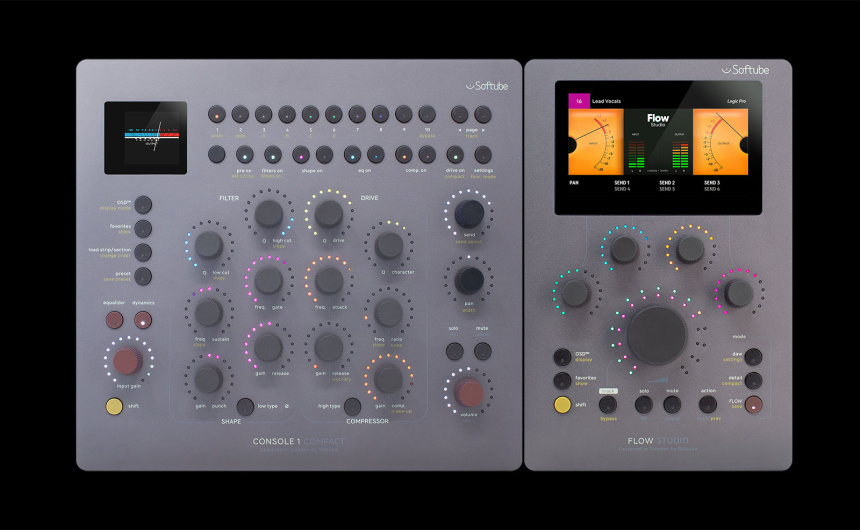This screenshot has width=860, height=530.
Task: Click the freq. attack knob
Action: (329, 280)
